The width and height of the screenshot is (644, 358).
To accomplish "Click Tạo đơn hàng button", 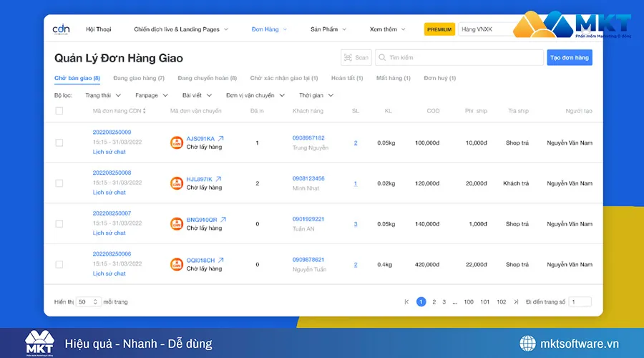I will pyautogui.click(x=570, y=57).
